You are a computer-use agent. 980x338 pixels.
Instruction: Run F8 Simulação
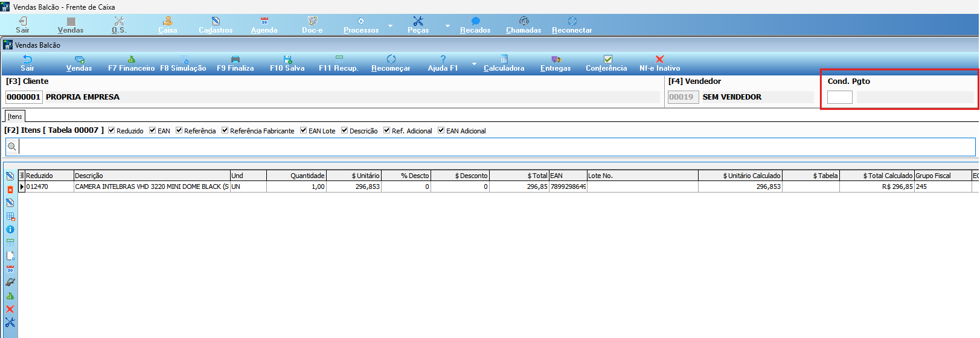tap(183, 63)
